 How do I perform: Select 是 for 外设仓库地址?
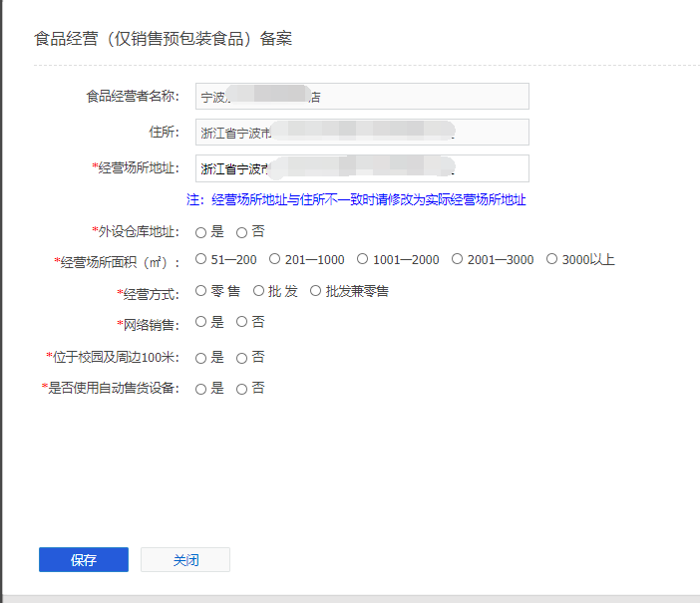coord(201,232)
